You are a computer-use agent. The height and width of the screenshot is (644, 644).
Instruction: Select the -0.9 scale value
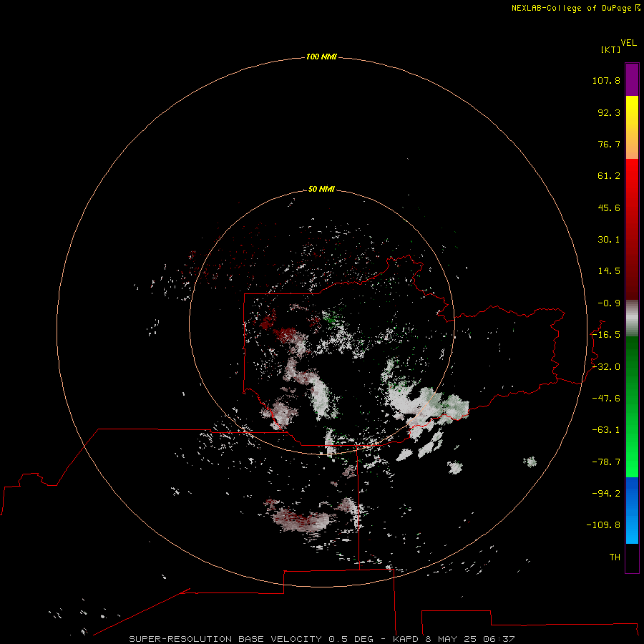(x=609, y=303)
